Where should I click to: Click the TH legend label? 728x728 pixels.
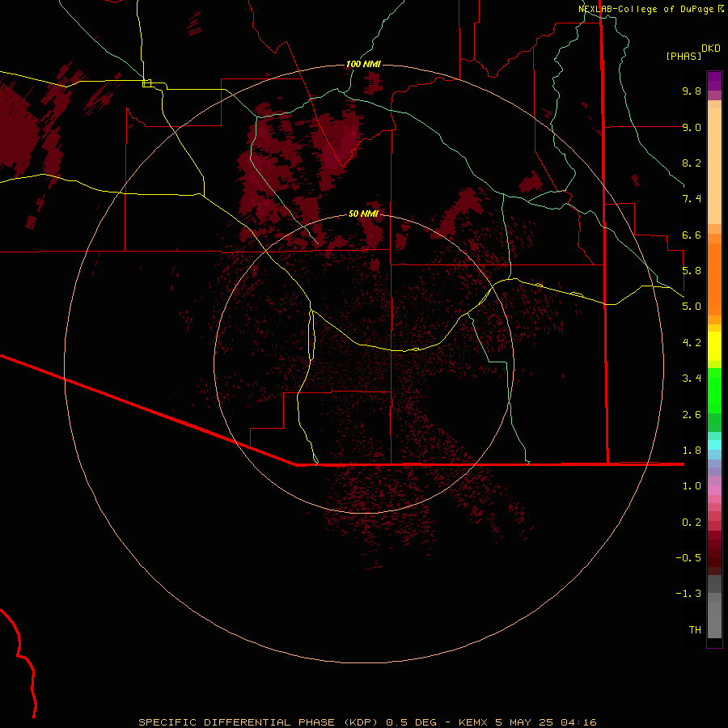(x=695, y=630)
